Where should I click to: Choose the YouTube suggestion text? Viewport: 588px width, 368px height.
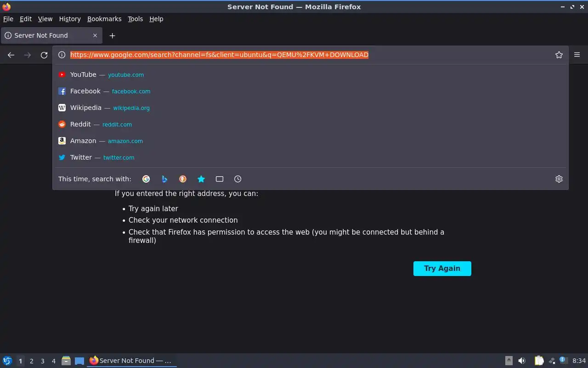click(83, 75)
